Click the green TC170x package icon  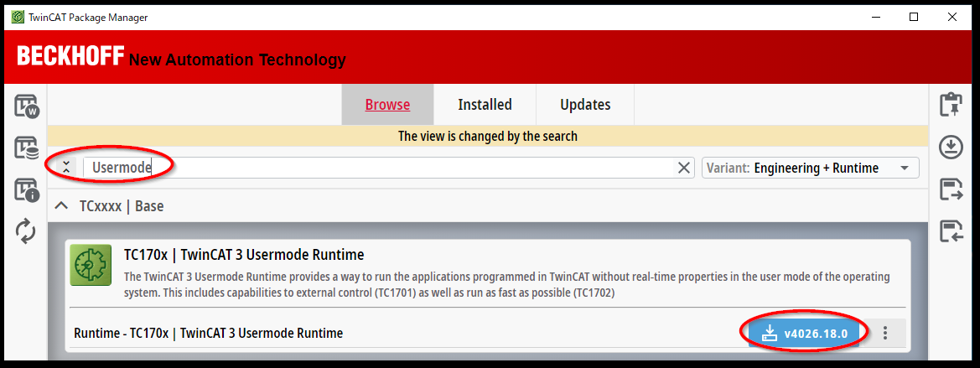pos(91,266)
